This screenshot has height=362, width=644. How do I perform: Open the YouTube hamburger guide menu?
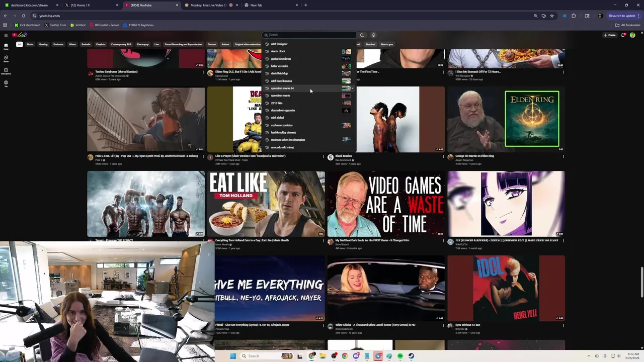(x=6, y=35)
